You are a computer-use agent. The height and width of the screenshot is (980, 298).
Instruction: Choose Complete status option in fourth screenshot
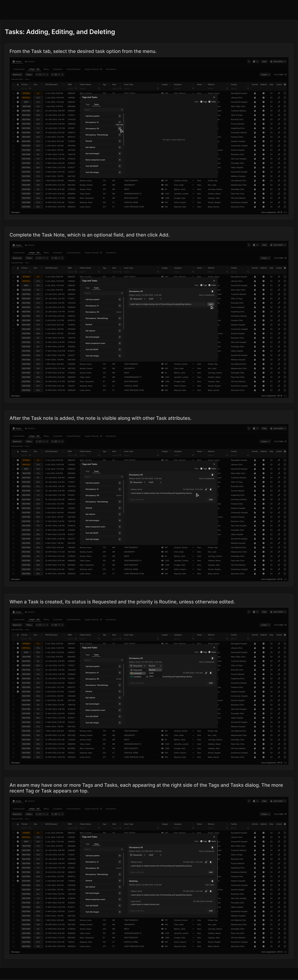pyautogui.click(x=137, y=677)
